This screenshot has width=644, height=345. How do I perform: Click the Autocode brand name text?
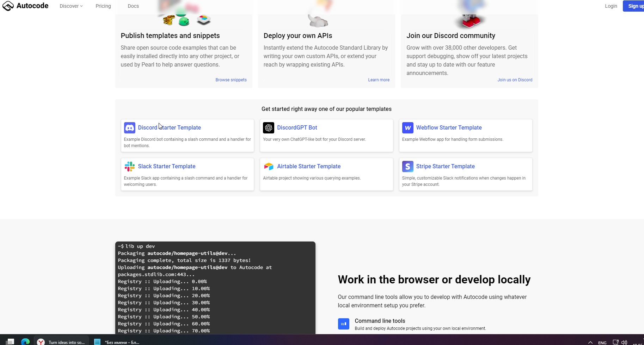coord(32,6)
